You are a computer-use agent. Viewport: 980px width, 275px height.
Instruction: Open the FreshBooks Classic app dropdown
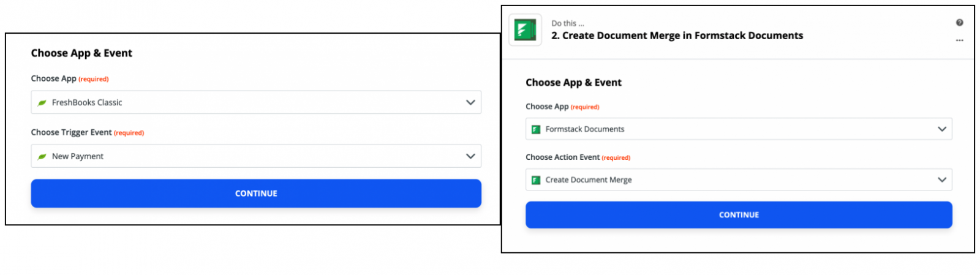(256, 102)
